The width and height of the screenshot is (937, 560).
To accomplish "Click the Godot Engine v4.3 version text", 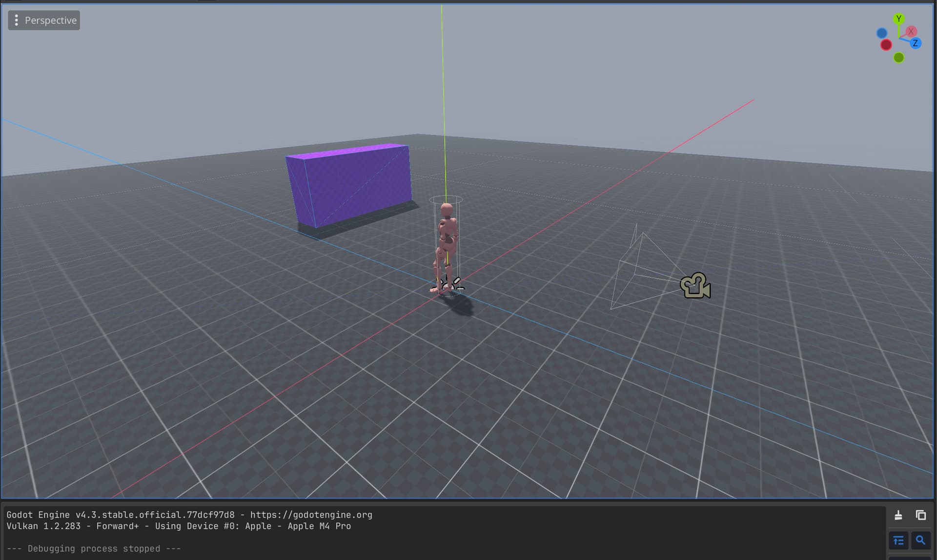I will pyautogui.click(x=120, y=515).
